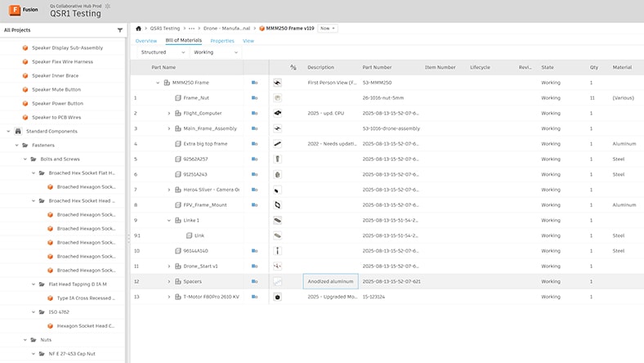This screenshot has width=644, height=363.
Task: Click the sort icon in table header
Action: point(293,67)
